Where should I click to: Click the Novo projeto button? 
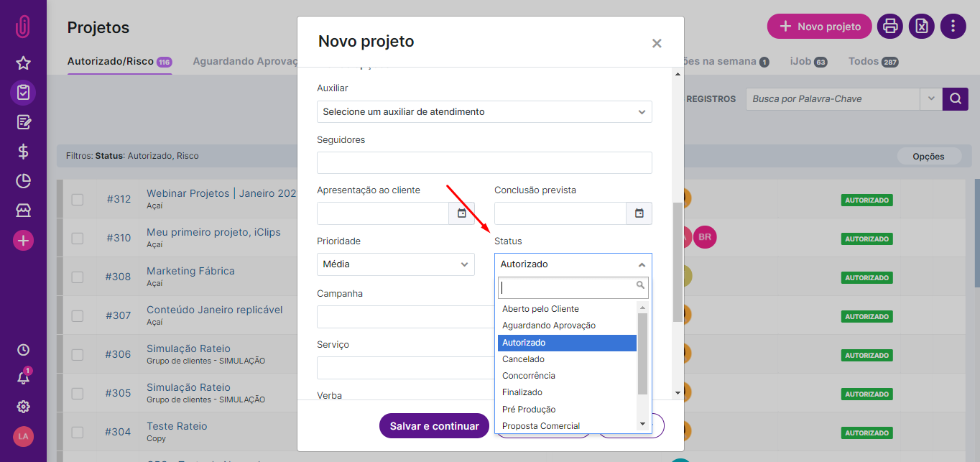[x=820, y=27]
